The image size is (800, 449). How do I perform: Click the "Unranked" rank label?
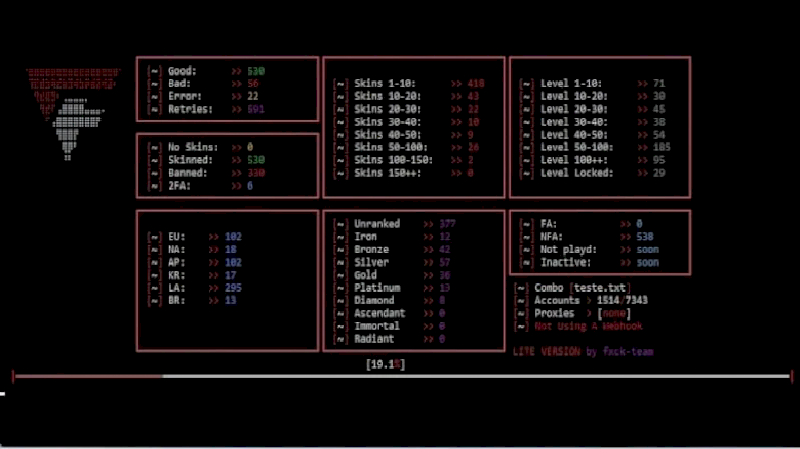[x=377, y=224]
